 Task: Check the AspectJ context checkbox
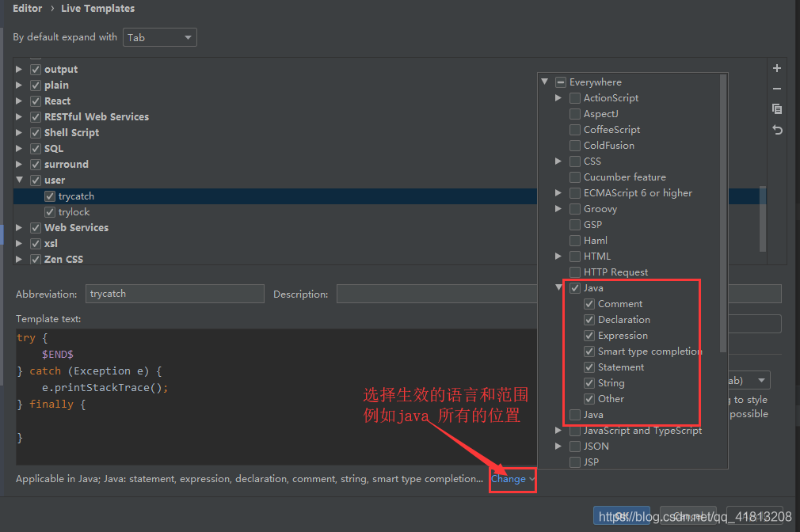[575, 114]
